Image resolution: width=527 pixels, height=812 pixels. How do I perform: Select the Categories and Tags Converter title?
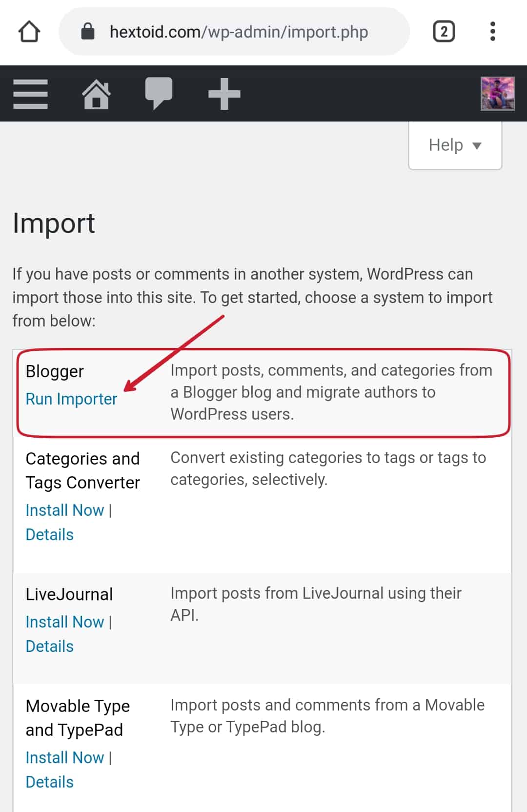[83, 470]
